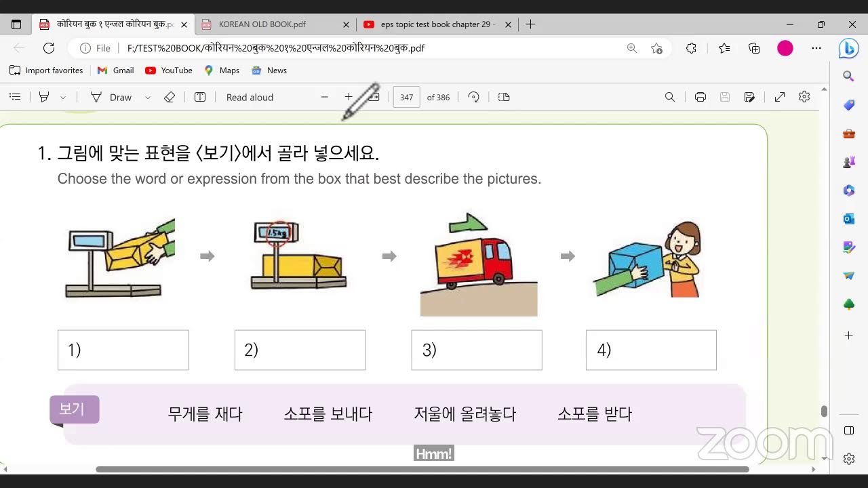Close the eps topic test book tab

tap(508, 24)
